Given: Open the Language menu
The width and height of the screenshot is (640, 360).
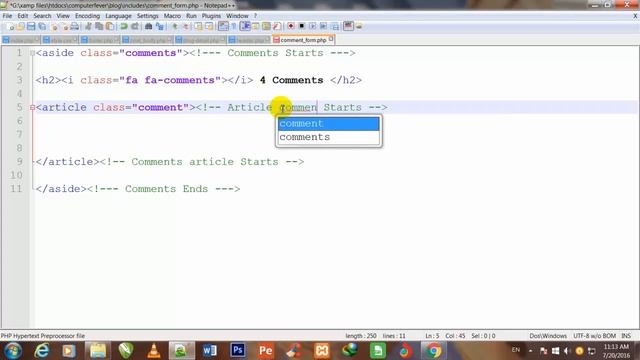Looking at the screenshot, I should pyautogui.click(x=118, y=16).
